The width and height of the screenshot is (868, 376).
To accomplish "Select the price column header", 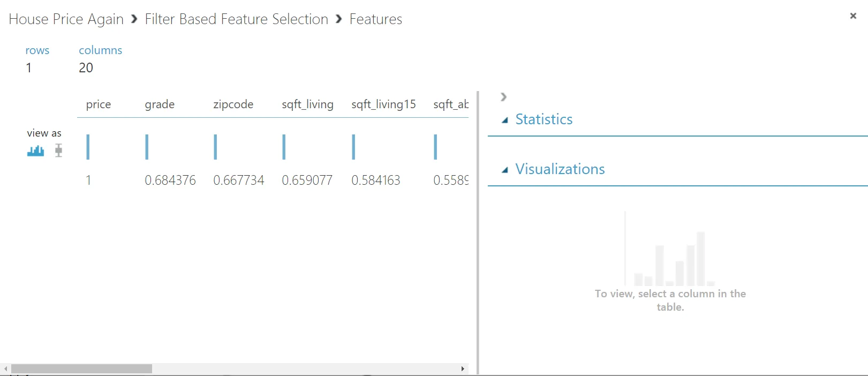I will tap(99, 104).
